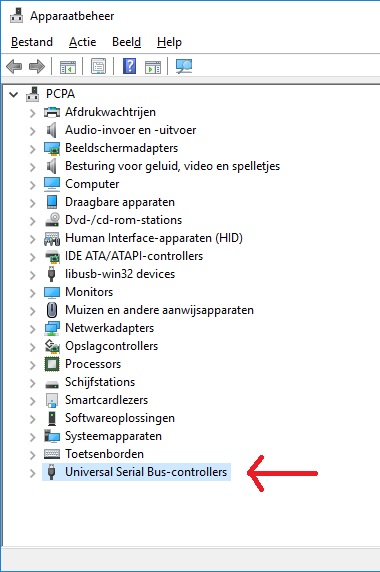Open the Beeld menu
The width and height of the screenshot is (380, 572).
click(x=127, y=42)
